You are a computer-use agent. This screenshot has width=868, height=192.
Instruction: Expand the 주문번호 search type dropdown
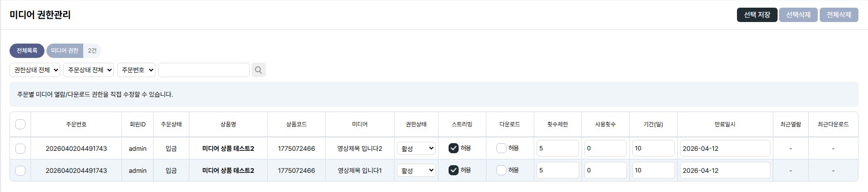point(137,70)
